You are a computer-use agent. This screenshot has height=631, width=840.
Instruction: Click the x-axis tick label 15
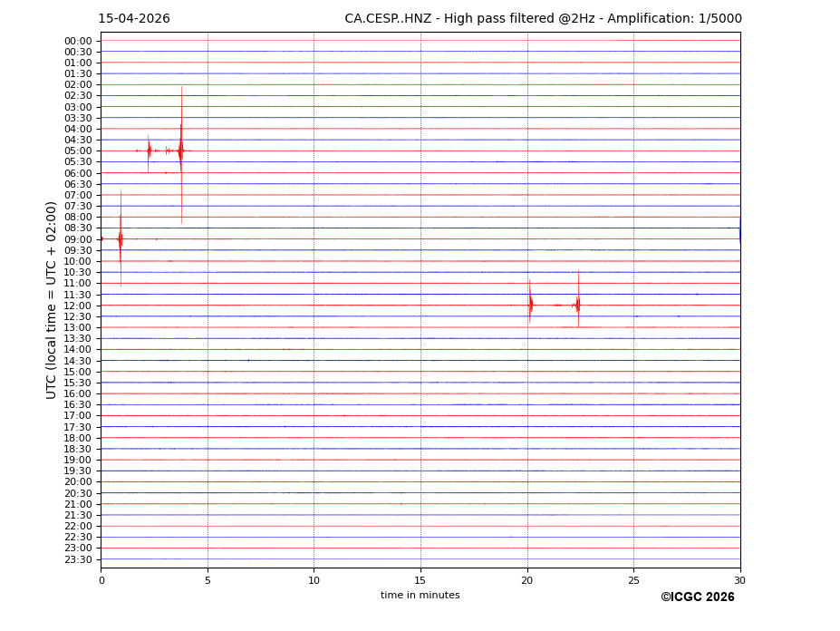420,580
